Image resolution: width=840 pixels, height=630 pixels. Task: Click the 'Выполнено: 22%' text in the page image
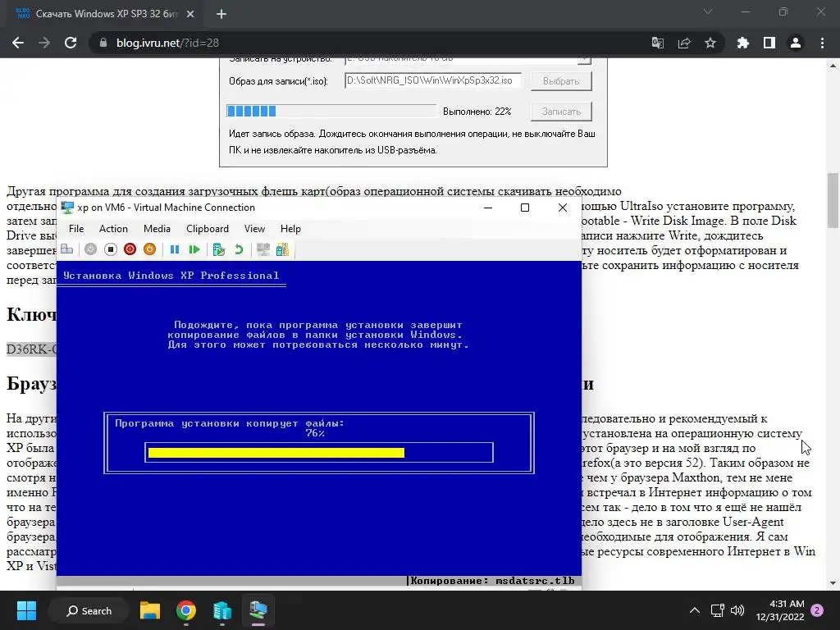477,112
